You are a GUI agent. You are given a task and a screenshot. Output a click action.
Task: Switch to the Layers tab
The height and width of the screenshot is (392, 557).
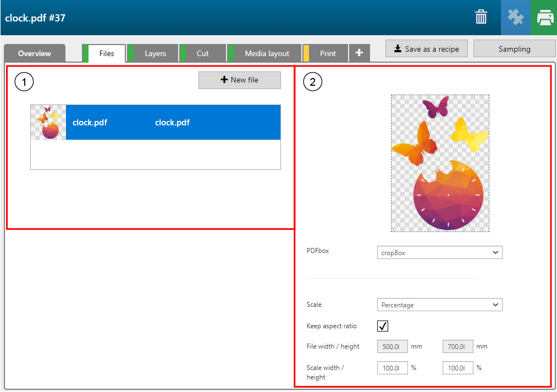155,53
